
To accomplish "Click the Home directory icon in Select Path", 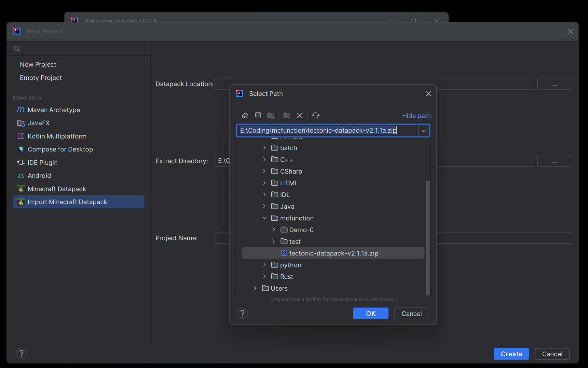I will (x=245, y=115).
